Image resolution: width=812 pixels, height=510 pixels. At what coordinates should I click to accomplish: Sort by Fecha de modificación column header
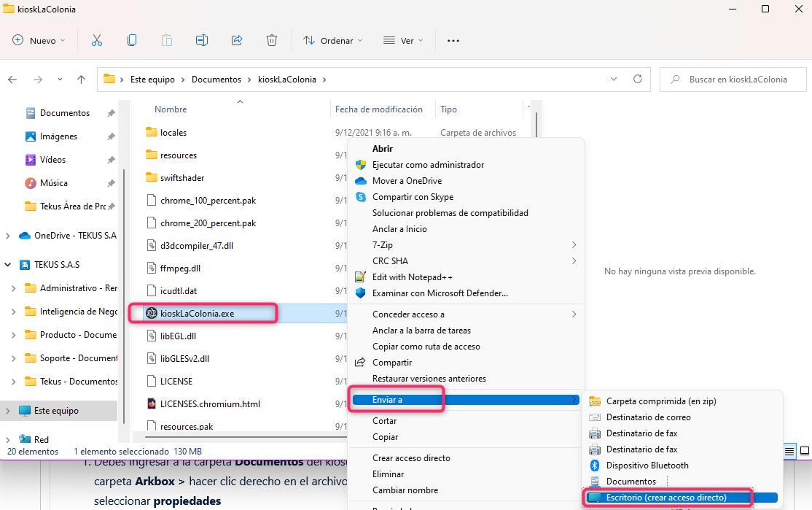(x=379, y=109)
